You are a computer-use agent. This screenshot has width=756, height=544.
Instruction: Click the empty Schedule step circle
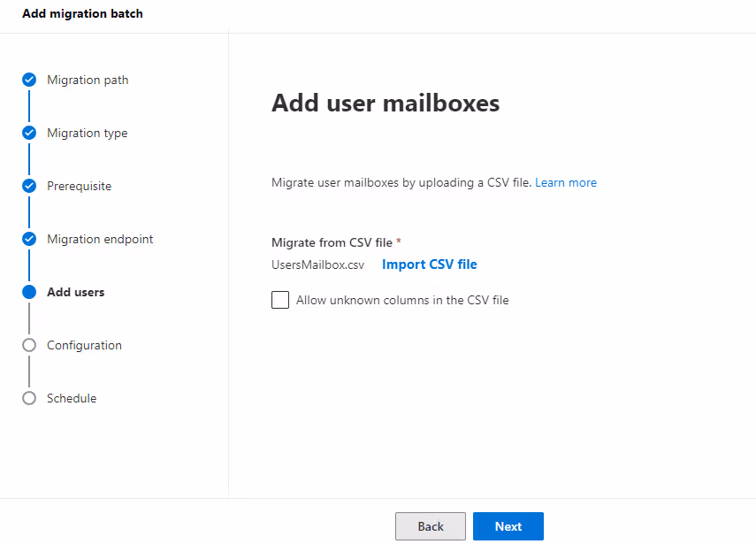tap(29, 398)
